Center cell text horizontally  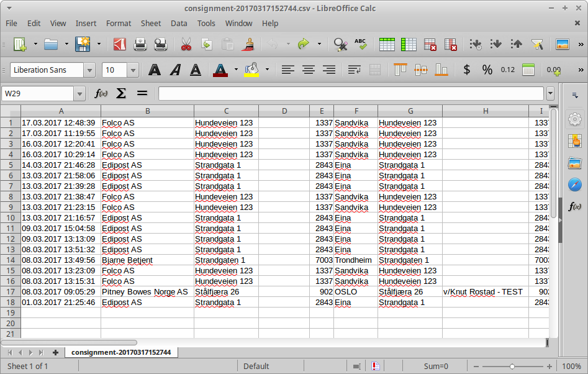tap(309, 70)
